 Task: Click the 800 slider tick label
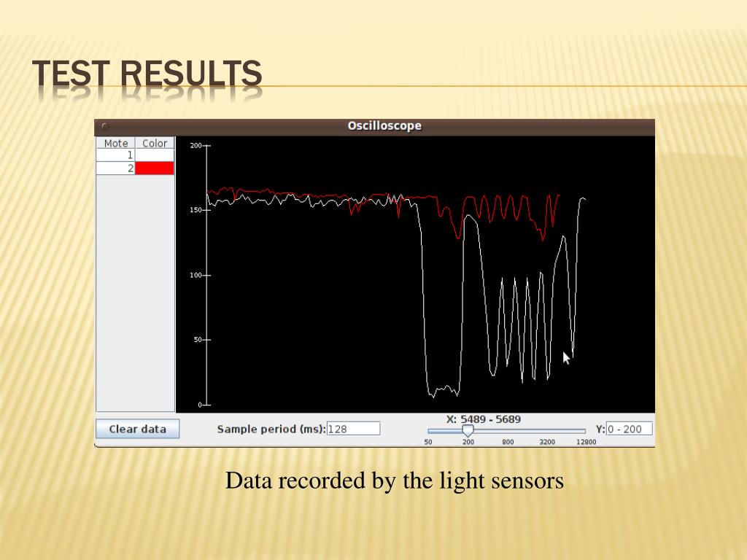pos(508,442)
